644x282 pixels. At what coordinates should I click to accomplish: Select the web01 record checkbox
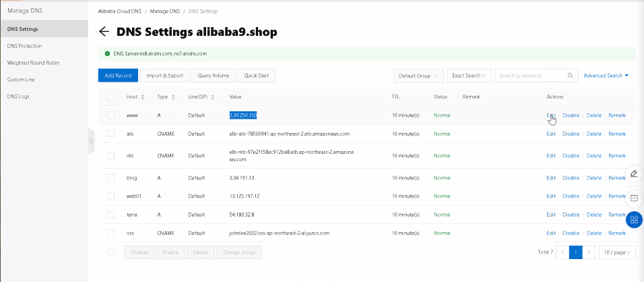point(111,196)
